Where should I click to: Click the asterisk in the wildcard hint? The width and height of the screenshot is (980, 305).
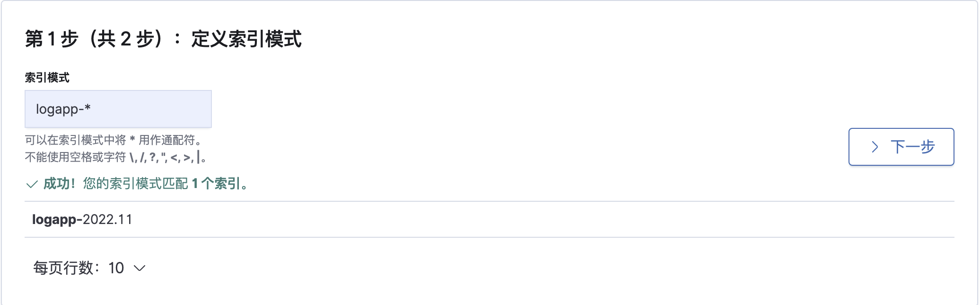[x=132, y=140]
